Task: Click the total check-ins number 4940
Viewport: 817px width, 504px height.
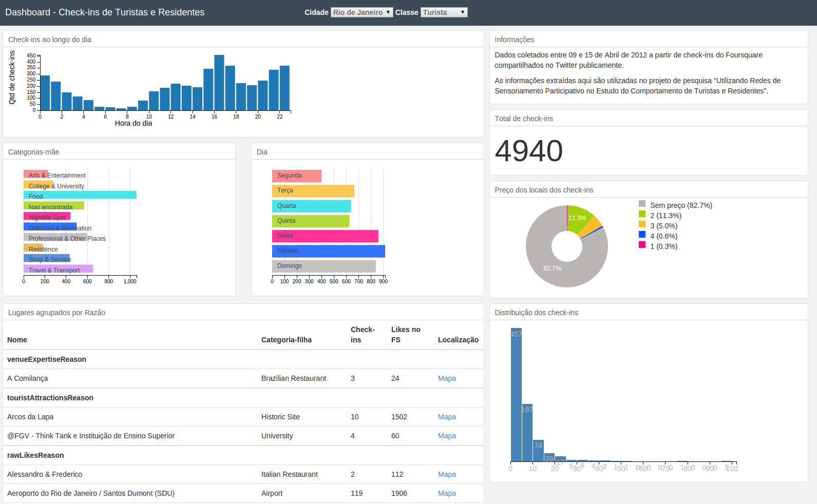Action: pos(529,151)
